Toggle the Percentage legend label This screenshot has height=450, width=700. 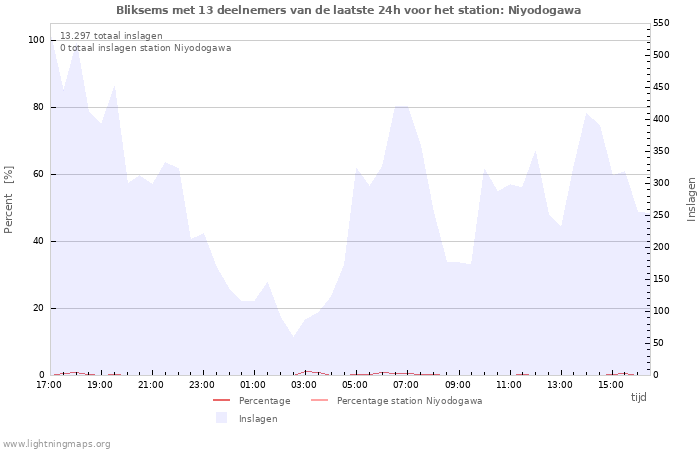264,401
